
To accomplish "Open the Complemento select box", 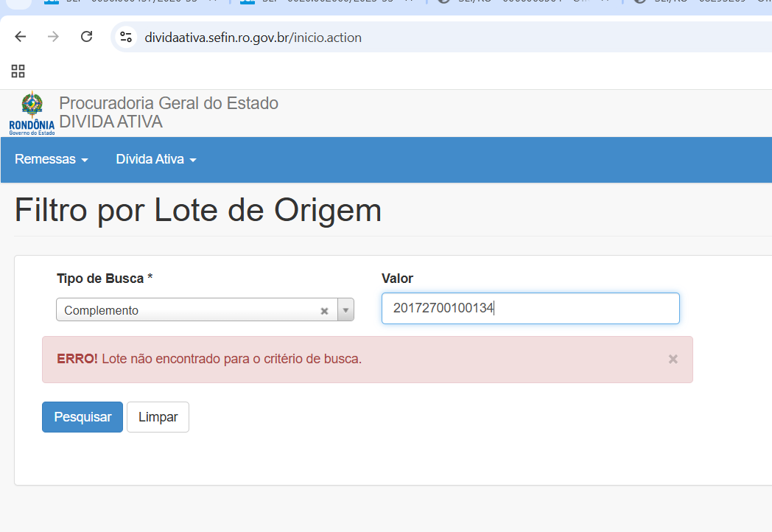I will 192,310.
